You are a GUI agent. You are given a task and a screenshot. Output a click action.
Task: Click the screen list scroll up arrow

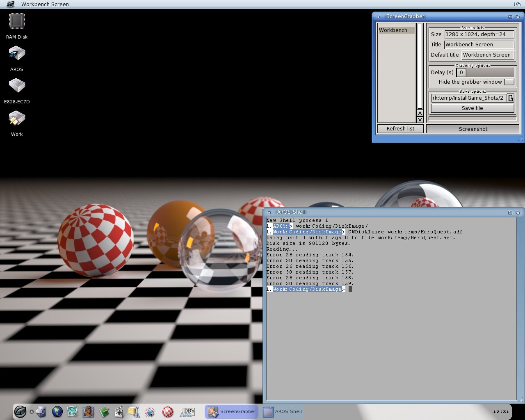pos(420,113)
